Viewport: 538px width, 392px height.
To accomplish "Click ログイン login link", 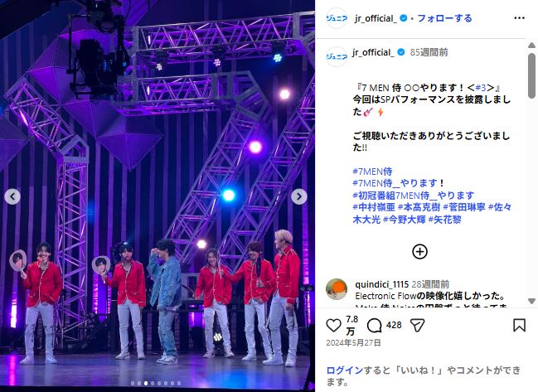I will [x=345, y=370].
